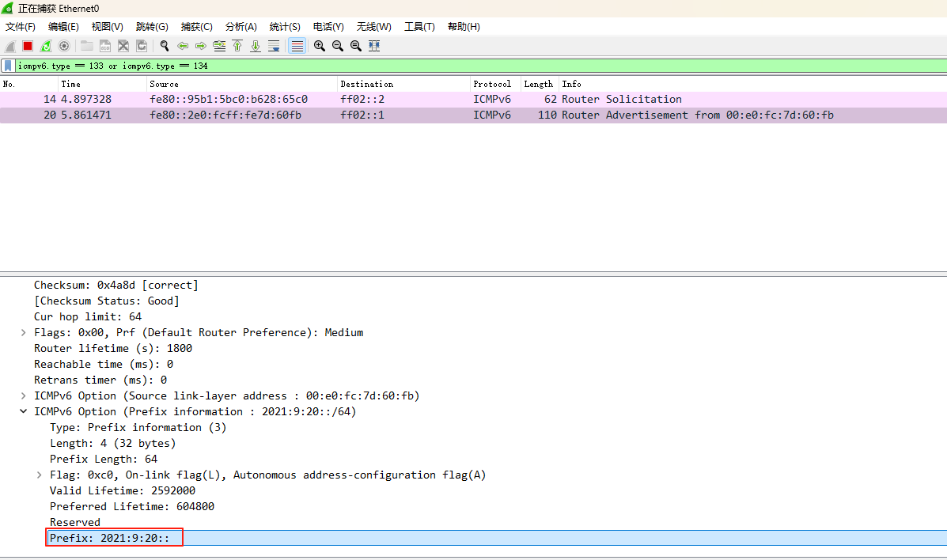Select packet 20 Router Advertisement row
The image size is (947, 560).
473,115
